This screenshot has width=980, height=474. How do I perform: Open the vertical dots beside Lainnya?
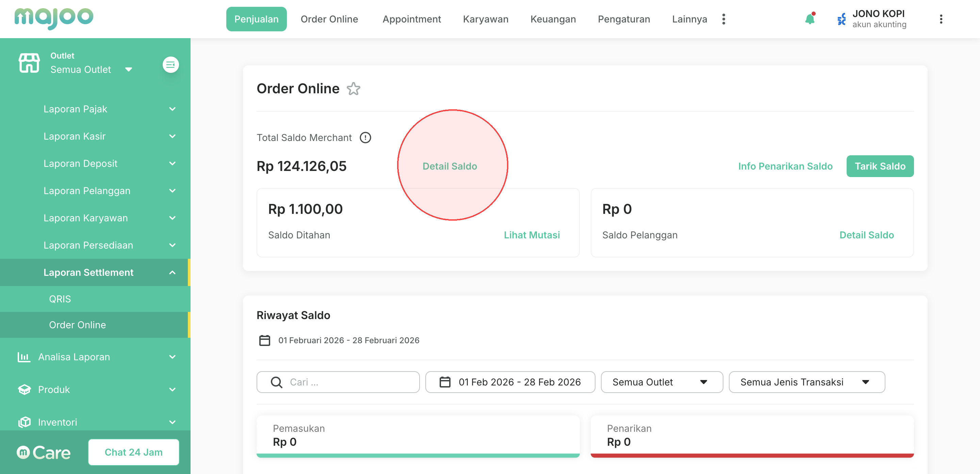click(x=723, y=19)
